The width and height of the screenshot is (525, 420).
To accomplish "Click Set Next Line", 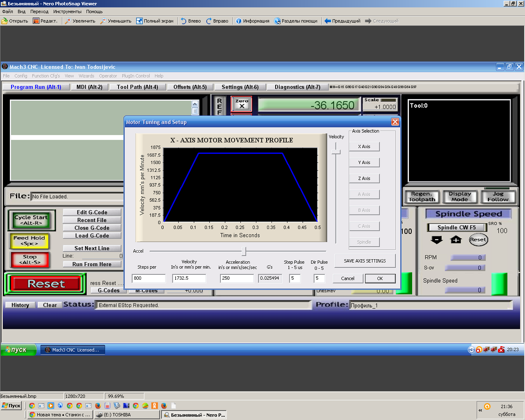I will (92, 249).
